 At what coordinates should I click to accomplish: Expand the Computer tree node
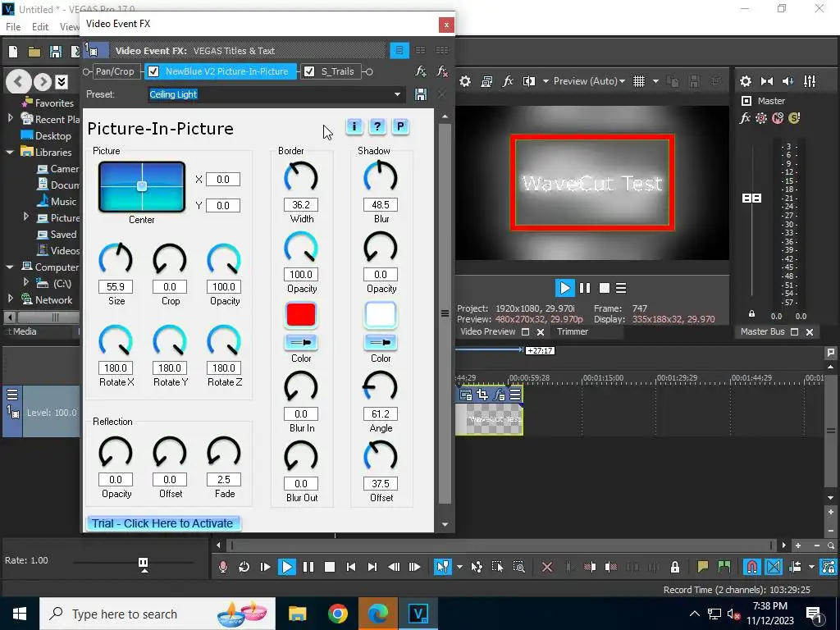10,267
